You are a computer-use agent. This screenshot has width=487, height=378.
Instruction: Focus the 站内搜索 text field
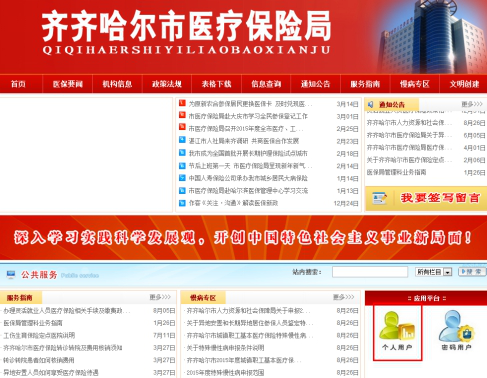(x=370, y=272)
